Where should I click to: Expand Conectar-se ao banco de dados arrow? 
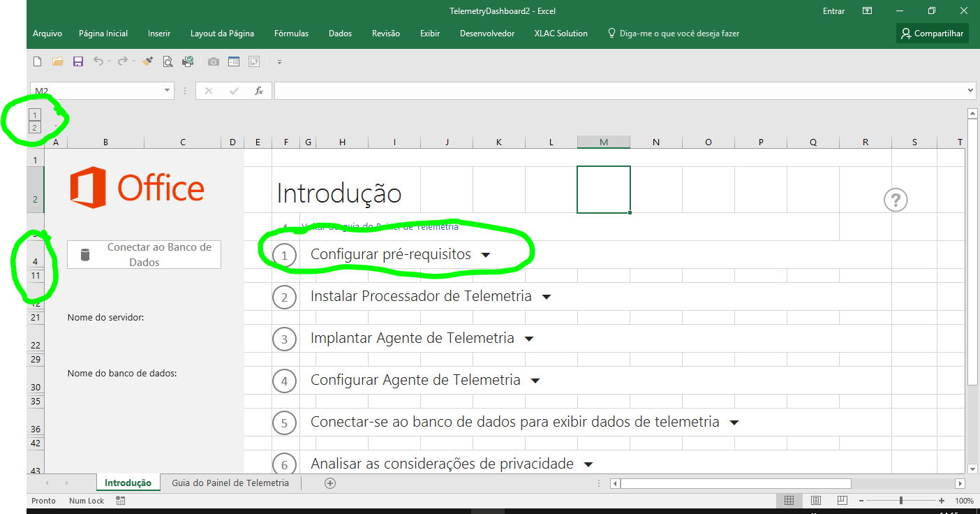[734, 423]
